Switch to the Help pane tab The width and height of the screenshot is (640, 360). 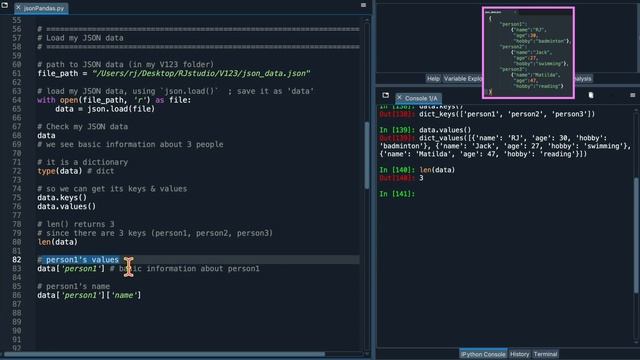coord(433,78)
